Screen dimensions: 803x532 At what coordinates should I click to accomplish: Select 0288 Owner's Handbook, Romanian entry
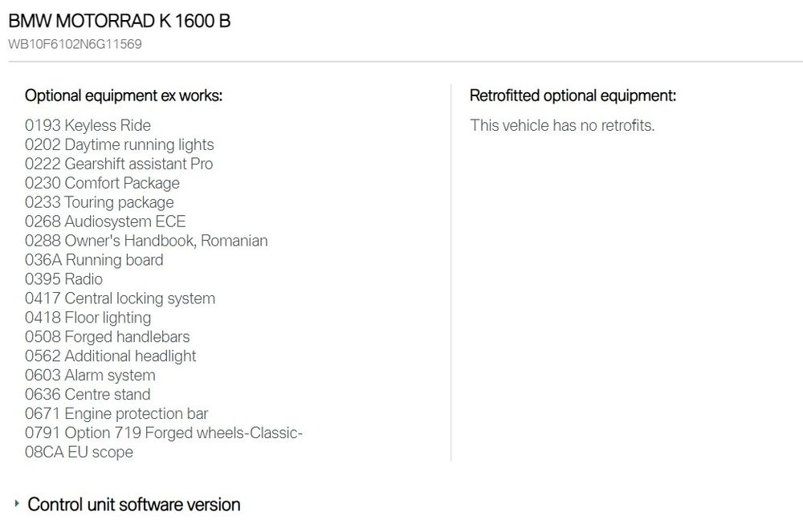tap(146, 241)
